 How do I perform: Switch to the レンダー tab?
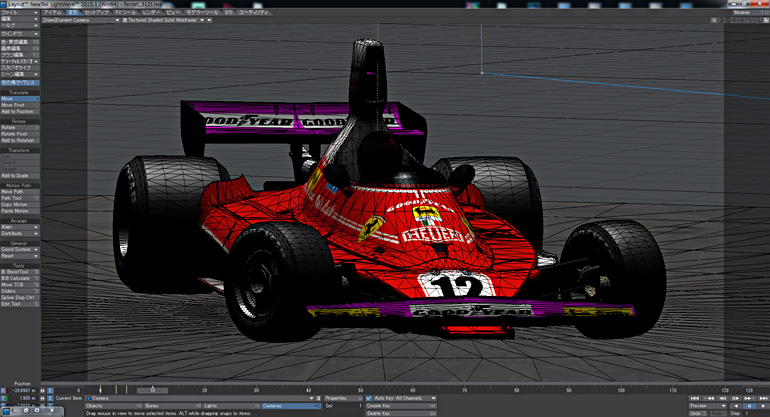click(x=151, y=12)
